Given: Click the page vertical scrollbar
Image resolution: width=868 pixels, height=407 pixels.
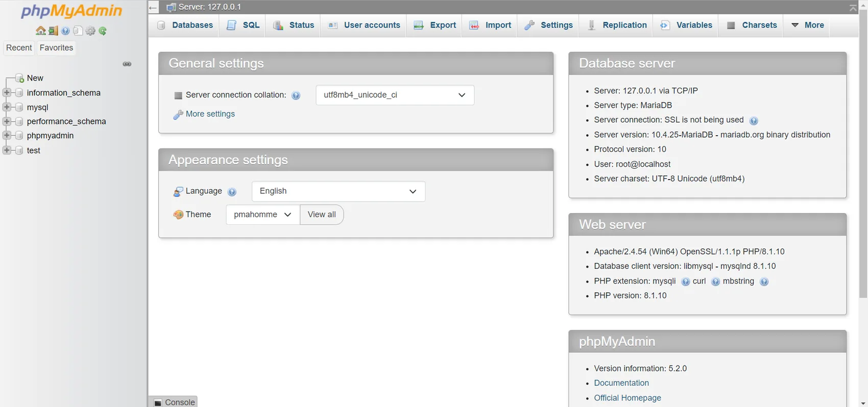Looking at the screenshot, I should click(x=863, y=153).
